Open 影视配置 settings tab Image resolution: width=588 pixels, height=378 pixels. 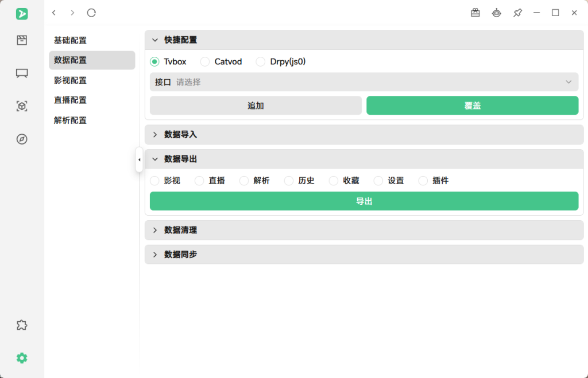[x=92, y=80]
